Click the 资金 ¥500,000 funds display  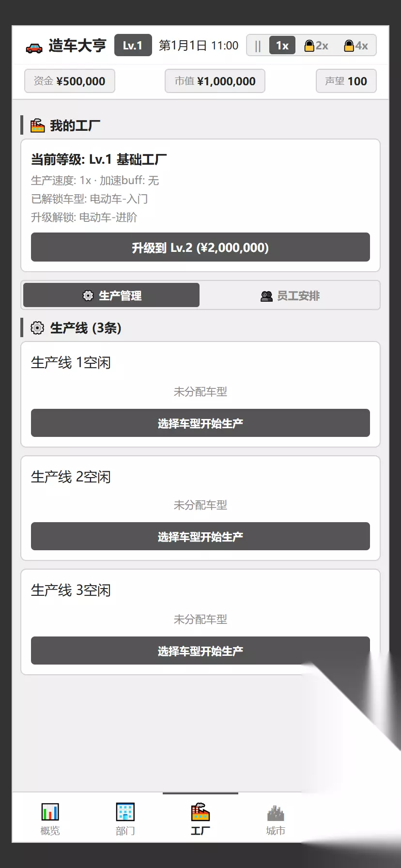pos(70,81)
